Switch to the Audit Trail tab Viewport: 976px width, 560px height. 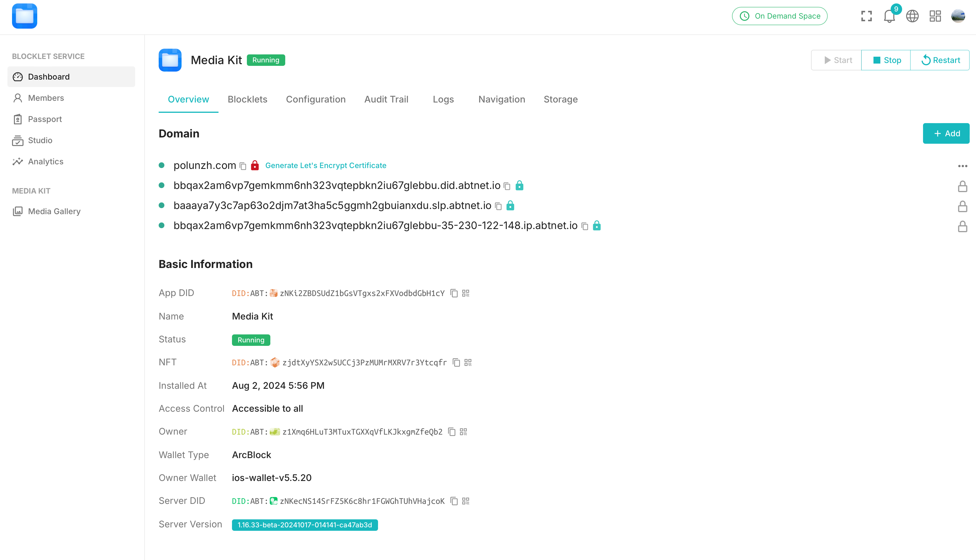tap(386, 99)
